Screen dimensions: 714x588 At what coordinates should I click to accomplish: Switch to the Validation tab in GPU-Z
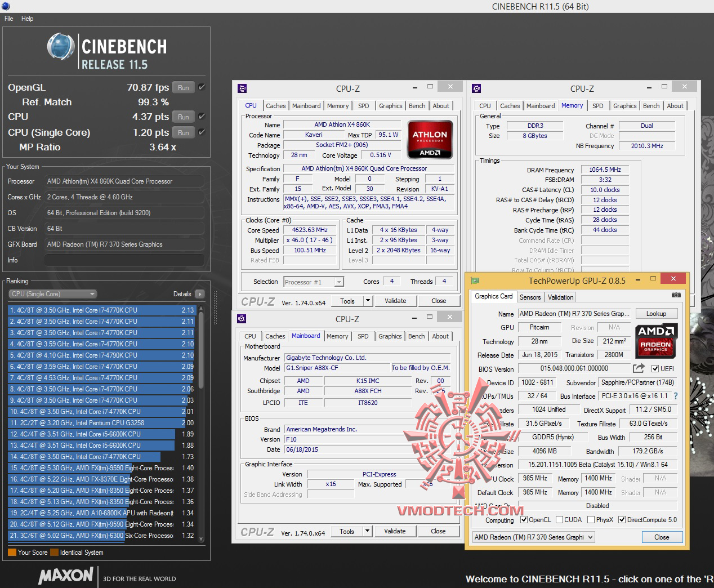[x=561, y=297]
